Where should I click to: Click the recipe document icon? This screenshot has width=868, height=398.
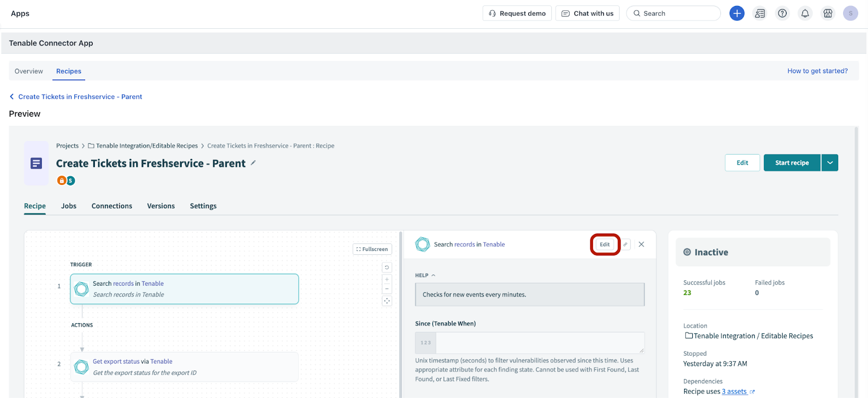click(36, 163)
